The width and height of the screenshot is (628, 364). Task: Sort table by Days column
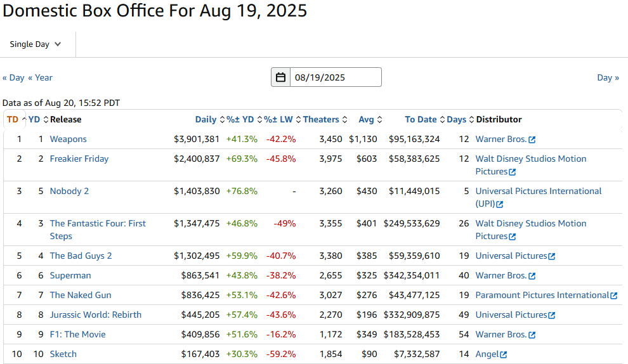(x=460, y=119)
